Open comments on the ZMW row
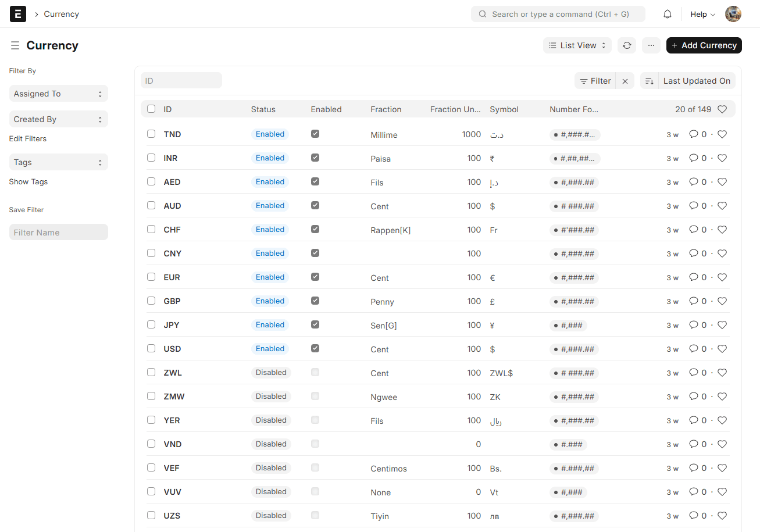 click(x=698, y=397)
